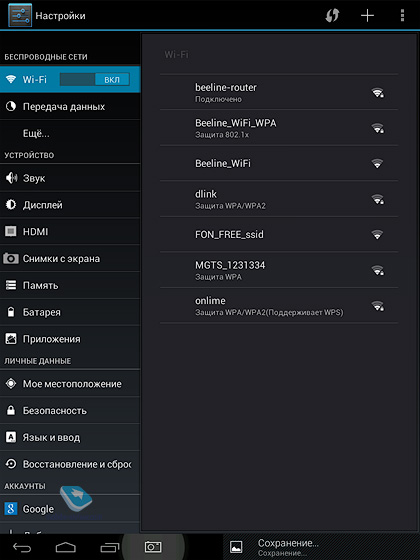Open Память storage settings
The image size is (420, 560).
coord(70,285)
